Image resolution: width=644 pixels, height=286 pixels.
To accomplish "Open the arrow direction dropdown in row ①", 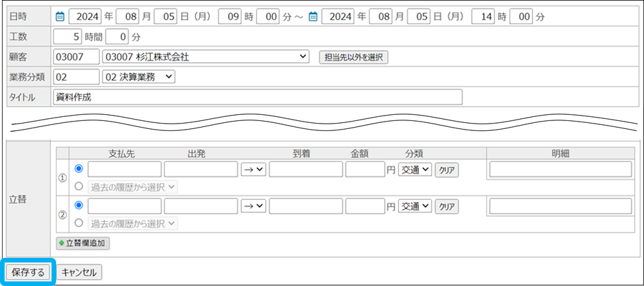I will [253, 170].
